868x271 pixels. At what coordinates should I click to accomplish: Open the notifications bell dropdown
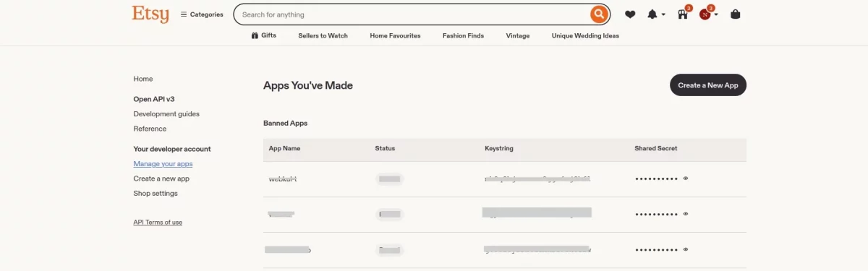[656, 14]
